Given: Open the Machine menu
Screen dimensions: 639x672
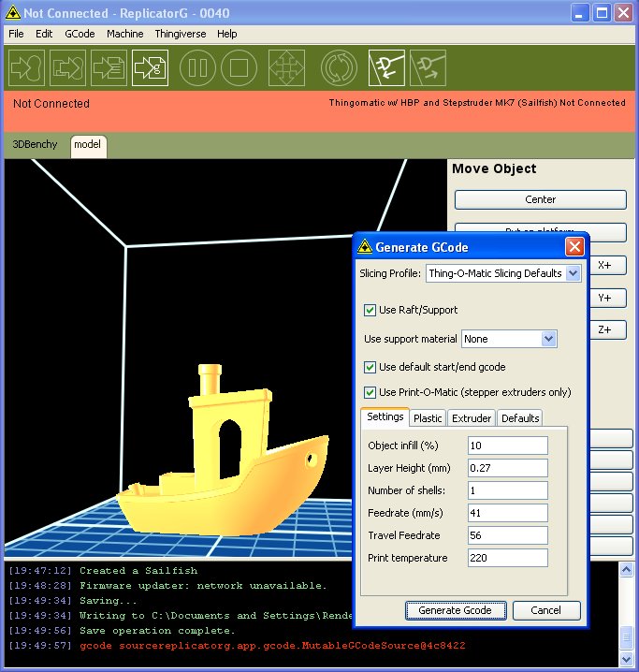Looking at the screenshot, I should 125,34.
